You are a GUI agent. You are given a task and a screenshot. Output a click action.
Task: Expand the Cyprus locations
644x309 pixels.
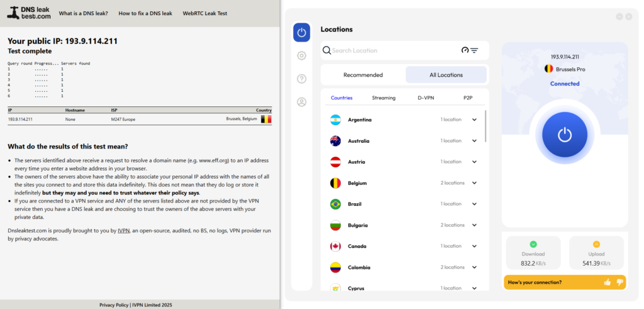(474, 288)
